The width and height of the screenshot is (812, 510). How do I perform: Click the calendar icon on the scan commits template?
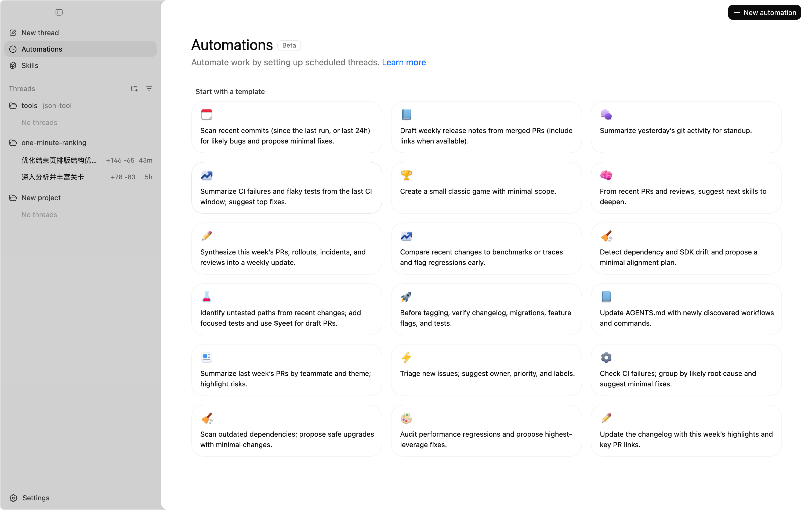tap(206, 115)
